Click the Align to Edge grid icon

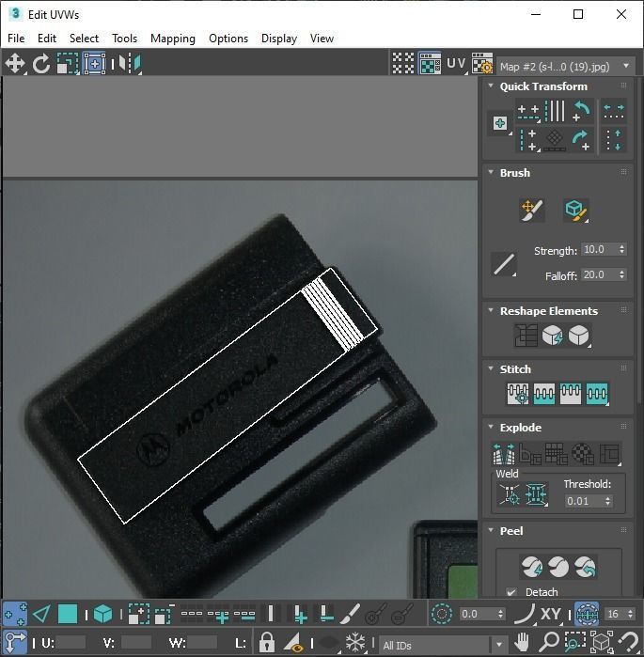coord(555,140)
